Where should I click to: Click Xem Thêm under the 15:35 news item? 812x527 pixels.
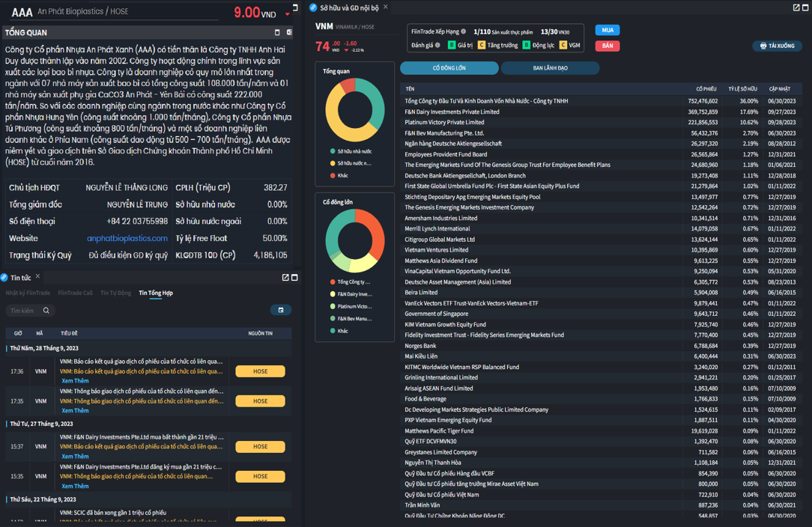click(x=75, y=486)
